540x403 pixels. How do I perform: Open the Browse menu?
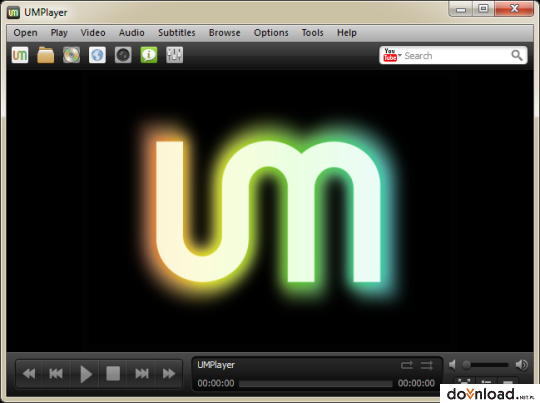click(x=225, y=33)
